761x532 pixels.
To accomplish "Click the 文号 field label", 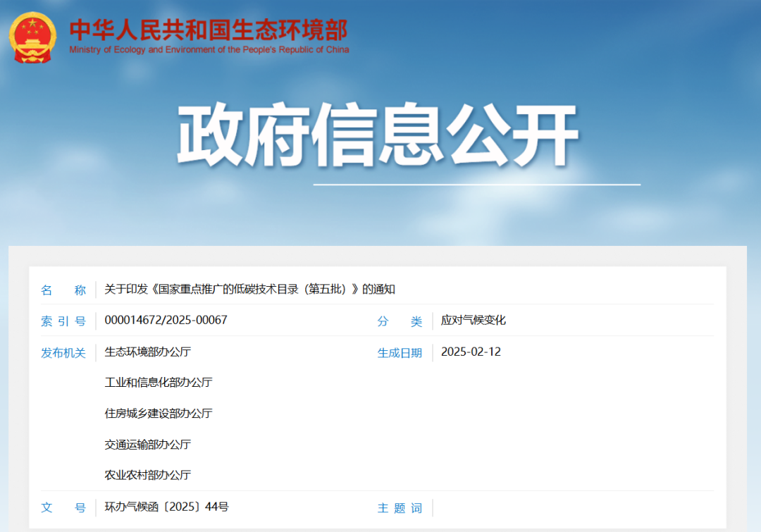I will tap(63, 508).
